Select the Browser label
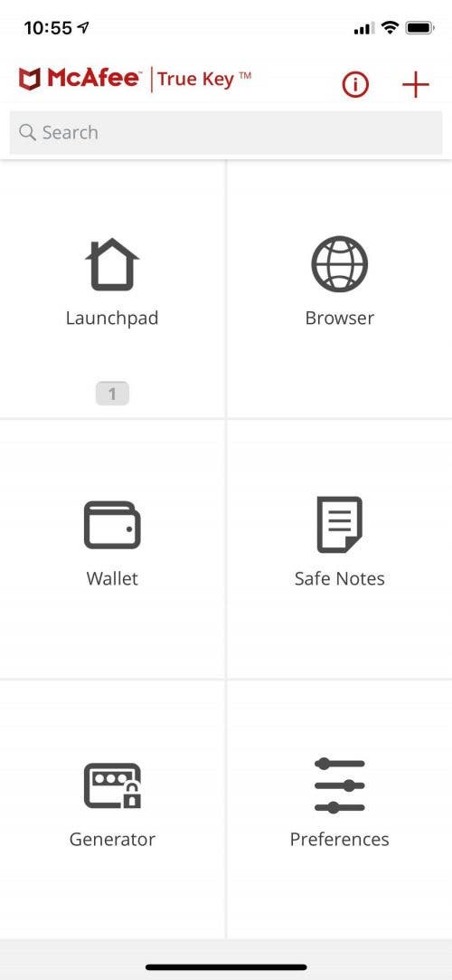The height and width of the screenshot is (980, 452). tap(340, 319)
